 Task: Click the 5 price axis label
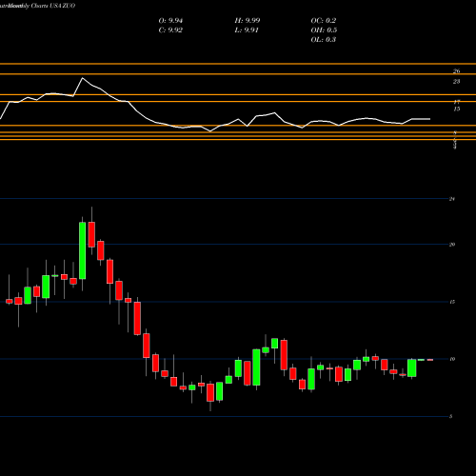(x=450, y=416)
